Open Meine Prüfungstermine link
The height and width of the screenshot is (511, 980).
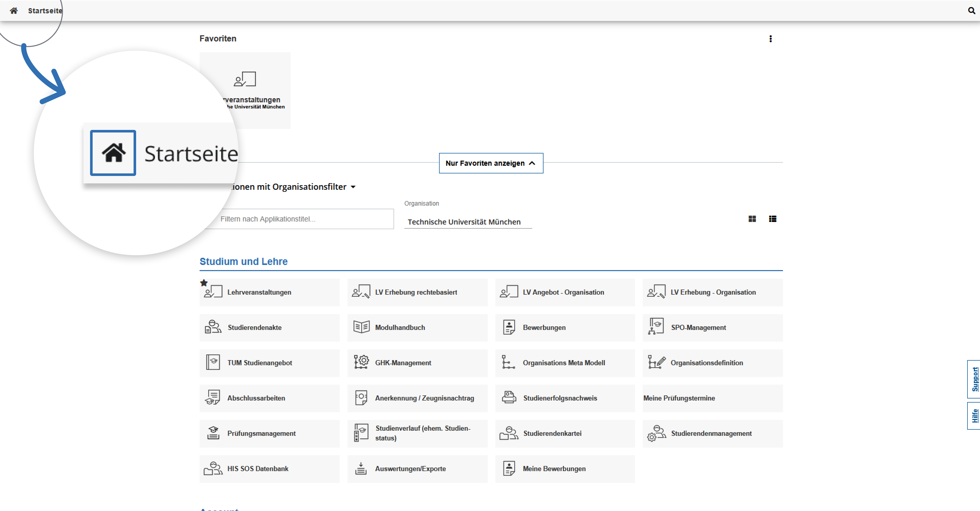point(679,398)
